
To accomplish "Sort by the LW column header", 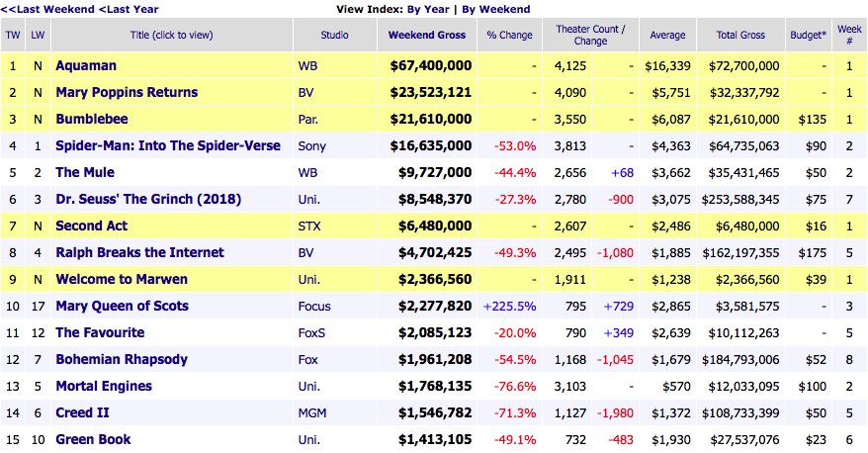I will tap(38, 35).
